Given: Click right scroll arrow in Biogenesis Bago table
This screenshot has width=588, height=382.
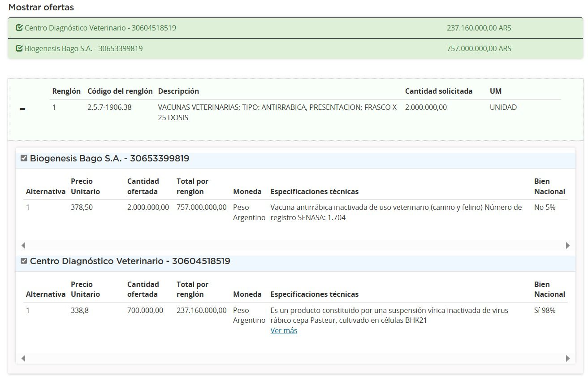Looking at the screenshot, I should click(x=567, y=246).
